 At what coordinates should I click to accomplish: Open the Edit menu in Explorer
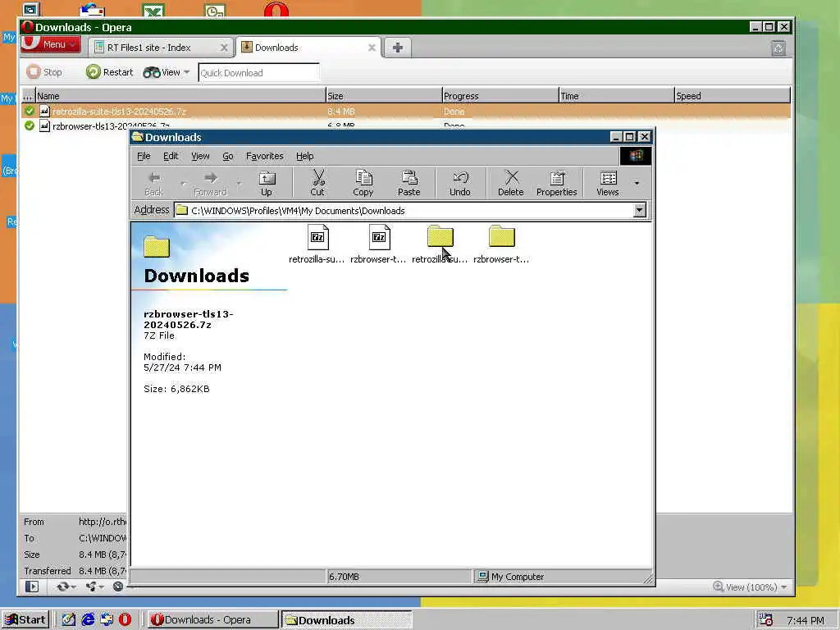click(x=171, y=156)
